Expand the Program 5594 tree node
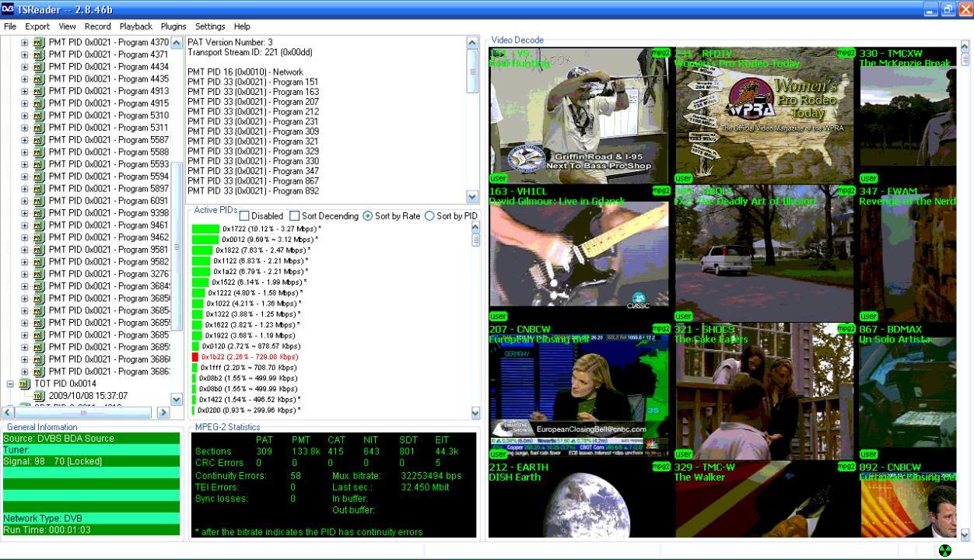The image size is (974, 560). tap(24, 177)
